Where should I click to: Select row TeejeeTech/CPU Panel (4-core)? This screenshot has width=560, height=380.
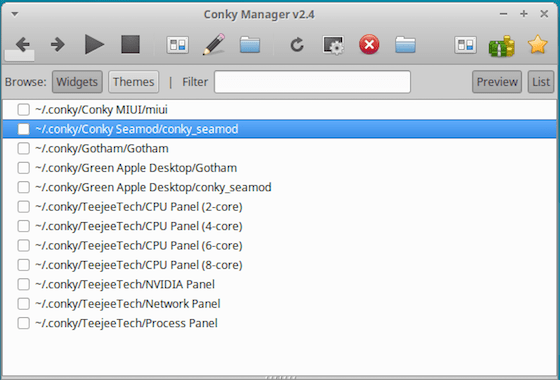[x=280, y=226]
